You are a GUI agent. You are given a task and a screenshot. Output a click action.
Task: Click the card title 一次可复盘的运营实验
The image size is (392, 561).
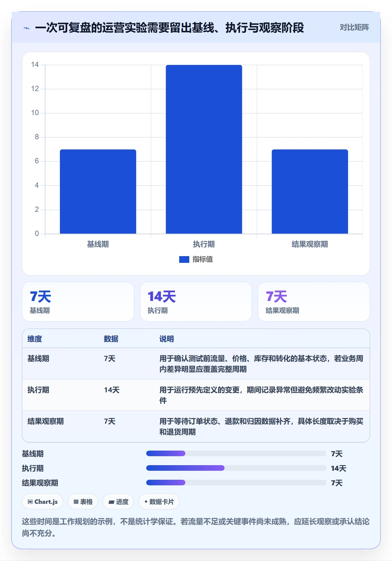[169, 28]
